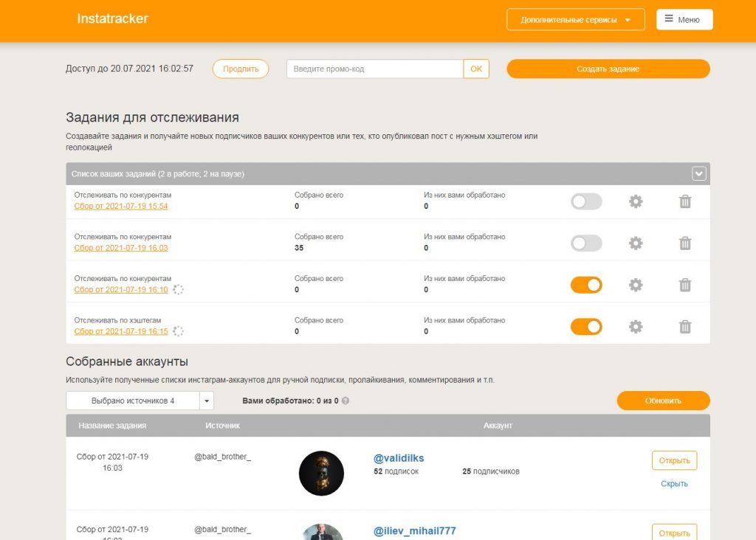The height and width of the screenshot is (540, 756).
Task: Pause the hashtag task 16:15 toggle
Action: point(586,327)
